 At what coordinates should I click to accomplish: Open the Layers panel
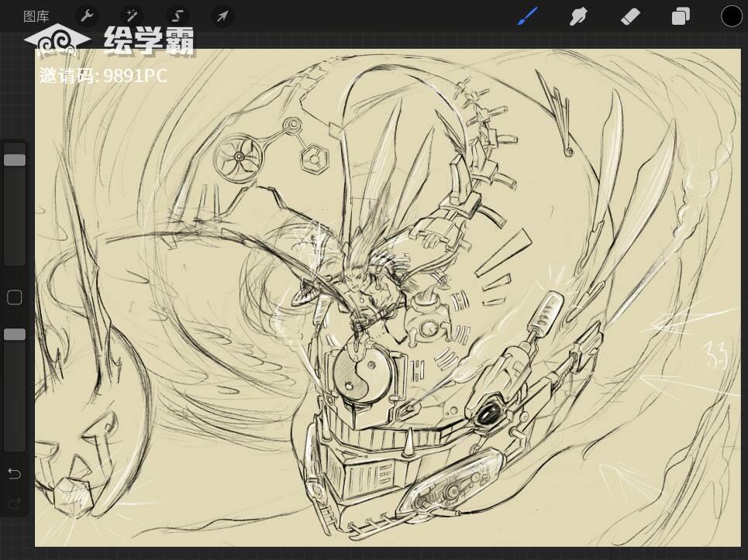tap(681, 17)
